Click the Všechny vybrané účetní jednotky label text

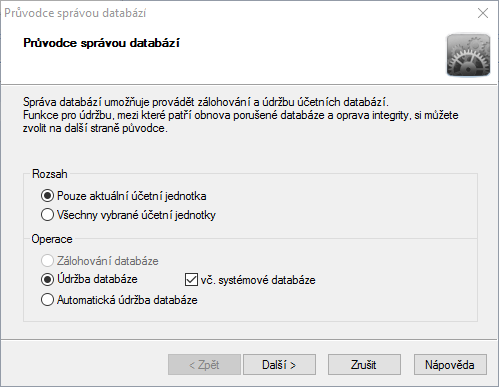[x=136, y=215]
